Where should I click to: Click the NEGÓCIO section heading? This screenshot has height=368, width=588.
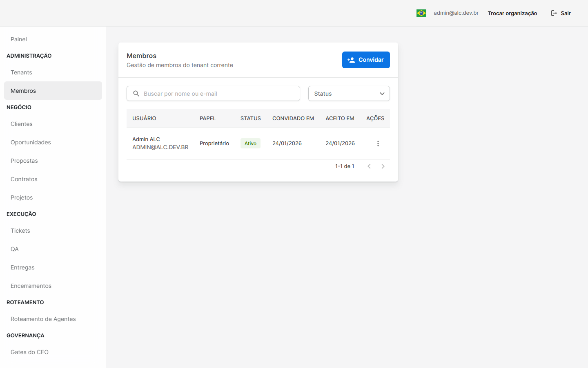[19, 107]
